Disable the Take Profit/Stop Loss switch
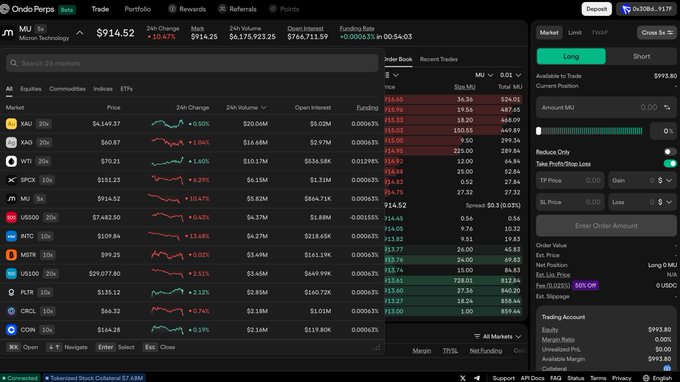Viewport: 680px width, 382px height. coord(670,163)
